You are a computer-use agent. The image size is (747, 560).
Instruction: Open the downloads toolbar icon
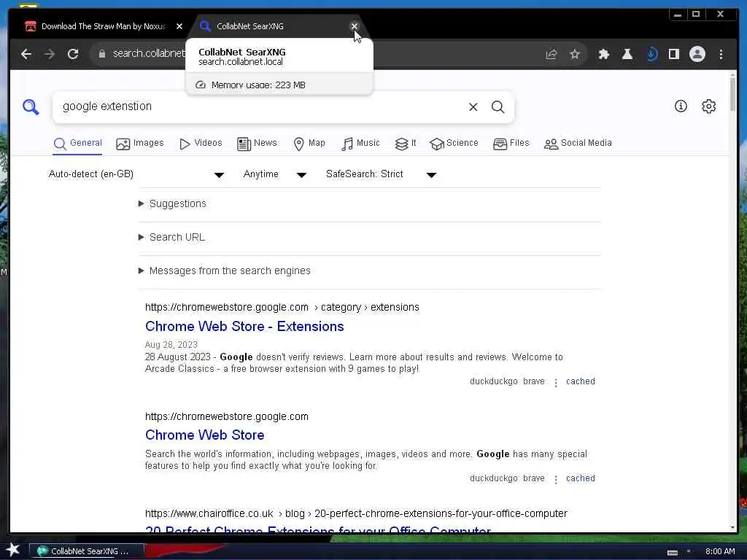point(651,54)
